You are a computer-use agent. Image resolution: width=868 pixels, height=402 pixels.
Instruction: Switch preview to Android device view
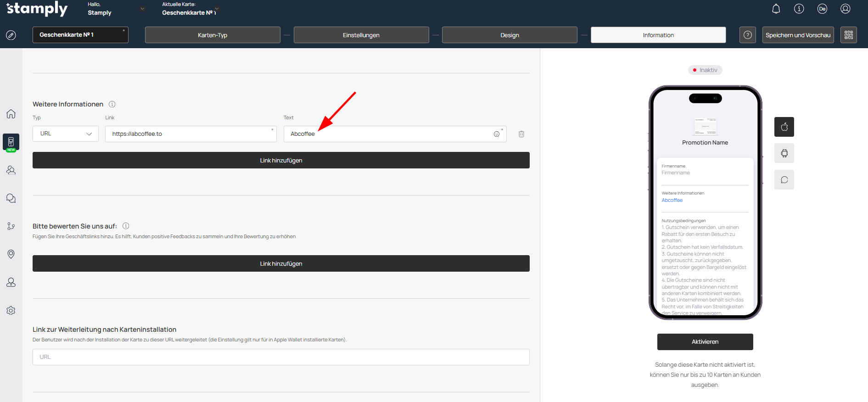(784, 153)
